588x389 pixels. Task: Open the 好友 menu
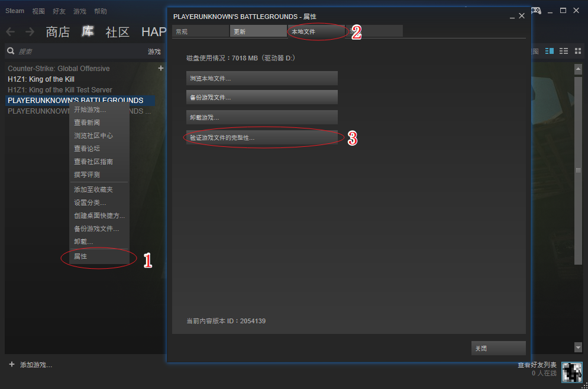tap(59, 11)
